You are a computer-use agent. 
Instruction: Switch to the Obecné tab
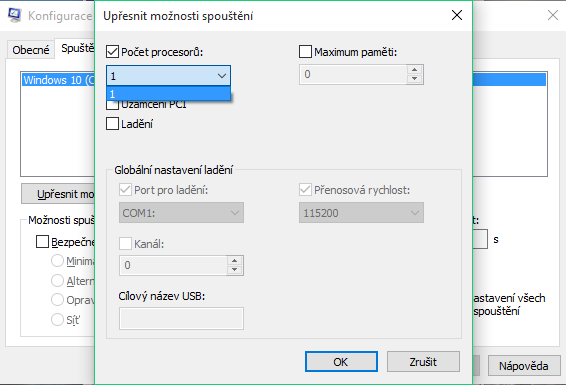[31, 50]
